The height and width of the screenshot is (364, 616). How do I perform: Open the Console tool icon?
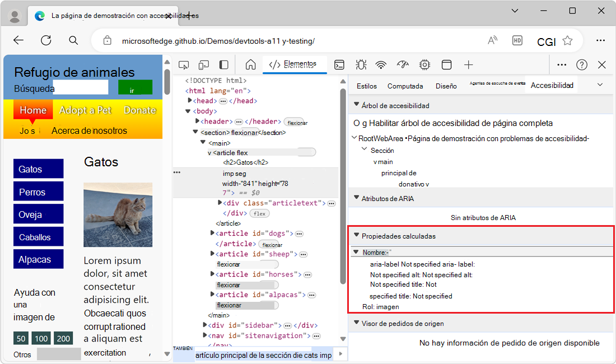[339, 64]
